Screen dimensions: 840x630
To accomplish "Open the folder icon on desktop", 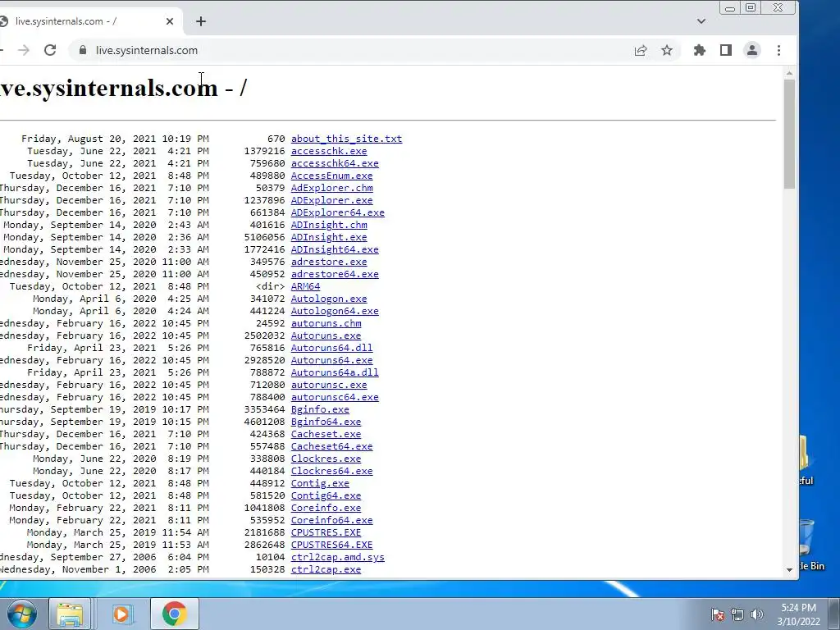I will [806, 461].
